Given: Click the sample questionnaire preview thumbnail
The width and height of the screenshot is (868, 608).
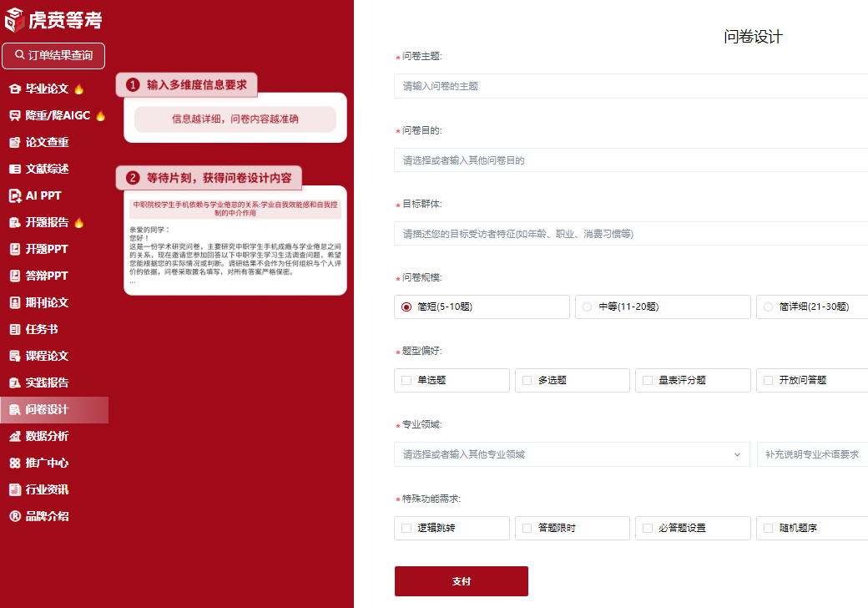Looking at the screenshot, I should pos(235,241).
